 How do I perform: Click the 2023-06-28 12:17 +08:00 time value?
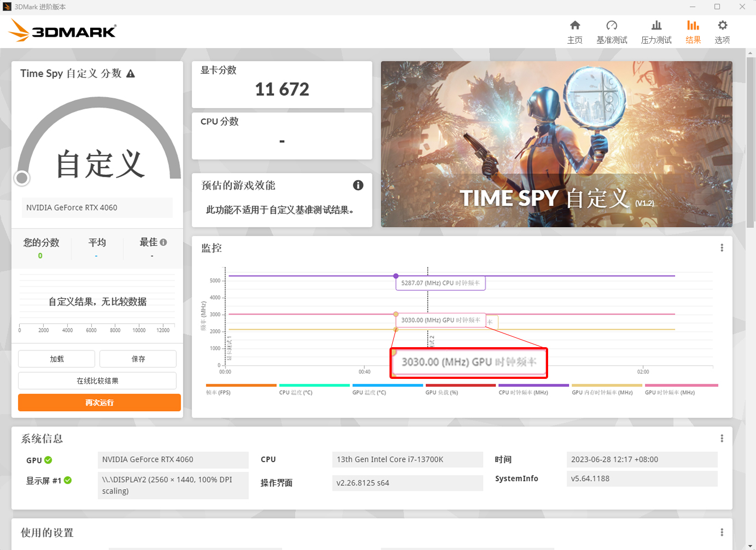point(642,460)
